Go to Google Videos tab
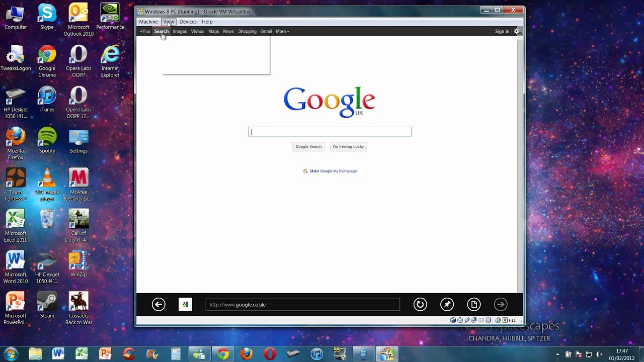The width and height of the screenshot is (644, 362). [x=198, y=31]
